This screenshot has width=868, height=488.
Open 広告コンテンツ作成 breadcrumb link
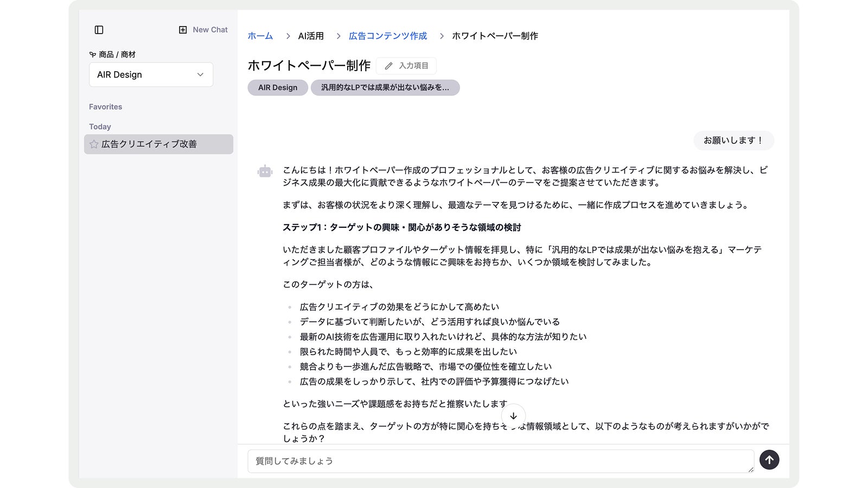pos(387,36)
